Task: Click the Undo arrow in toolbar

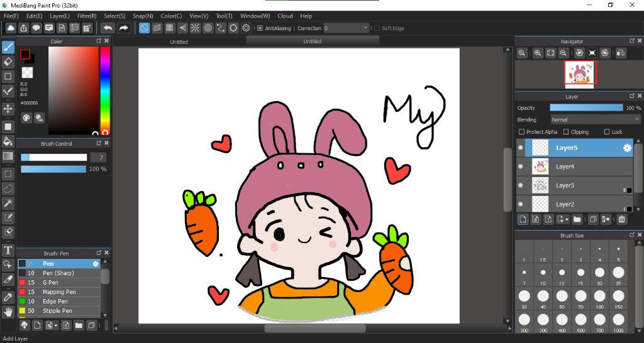Action: click(108, 28)
